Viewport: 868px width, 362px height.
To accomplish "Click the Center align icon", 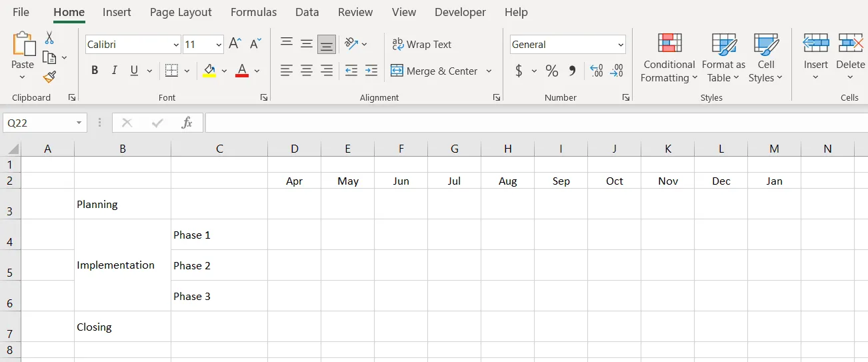I will click(x=307, y=71).
